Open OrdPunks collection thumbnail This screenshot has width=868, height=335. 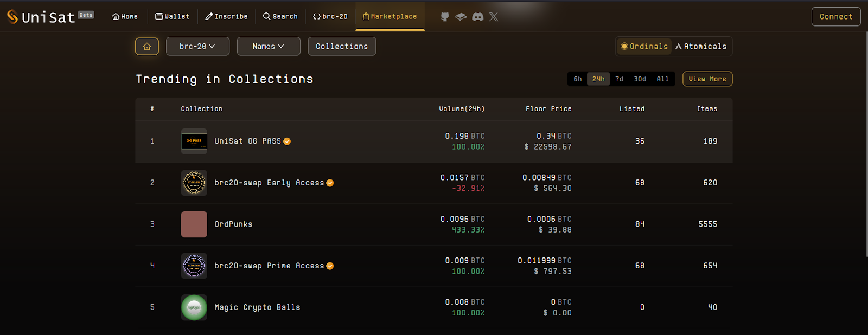coord(194,224)
